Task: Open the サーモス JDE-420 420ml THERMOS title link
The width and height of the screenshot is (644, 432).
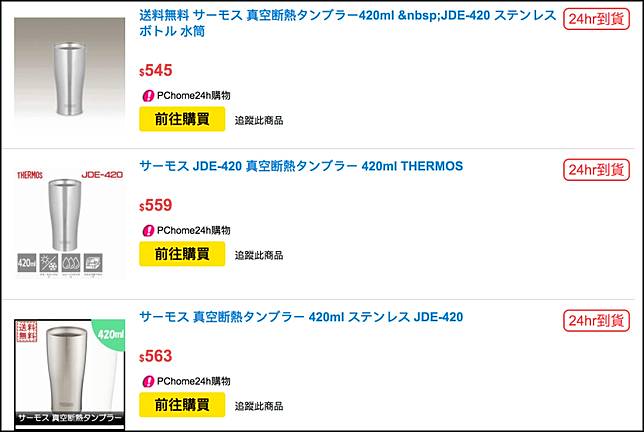Action: pyautogui.click(x=301, y=166)
